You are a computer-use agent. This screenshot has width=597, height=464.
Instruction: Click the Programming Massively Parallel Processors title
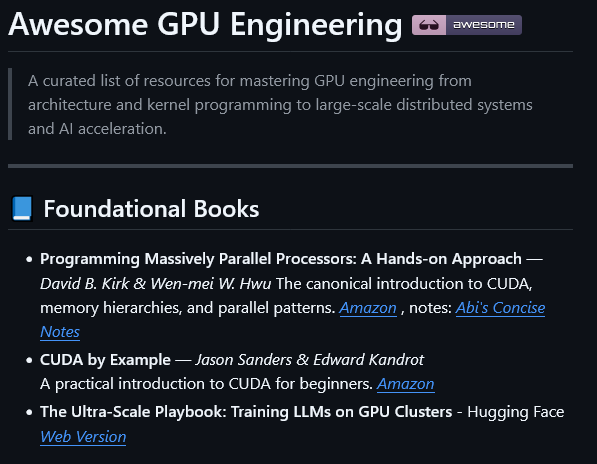281,259
